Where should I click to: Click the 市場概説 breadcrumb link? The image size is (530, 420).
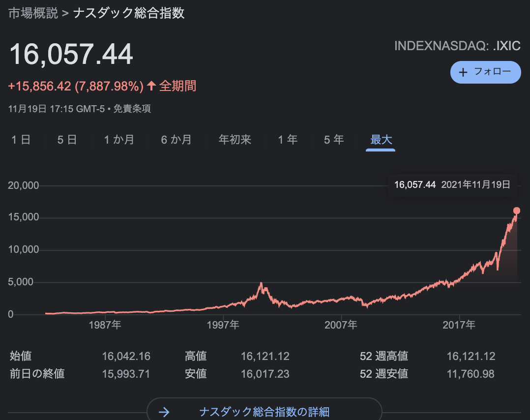[33, 14]
